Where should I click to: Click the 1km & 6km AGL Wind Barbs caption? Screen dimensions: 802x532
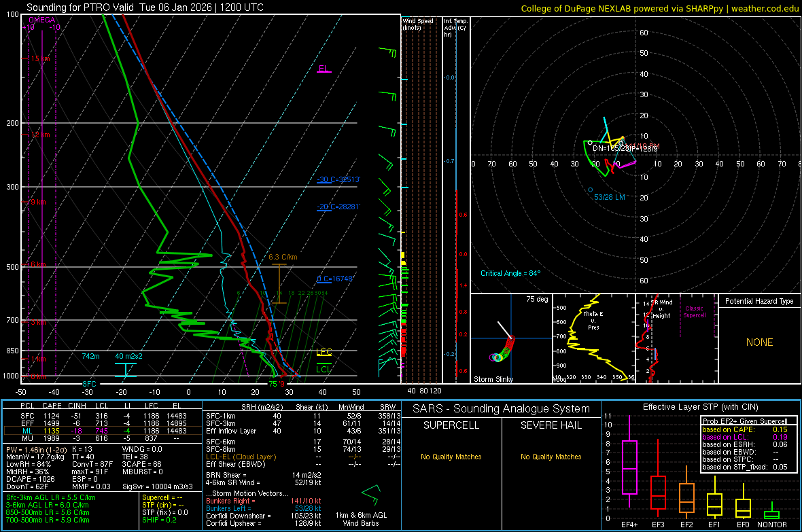click(361, 519)
